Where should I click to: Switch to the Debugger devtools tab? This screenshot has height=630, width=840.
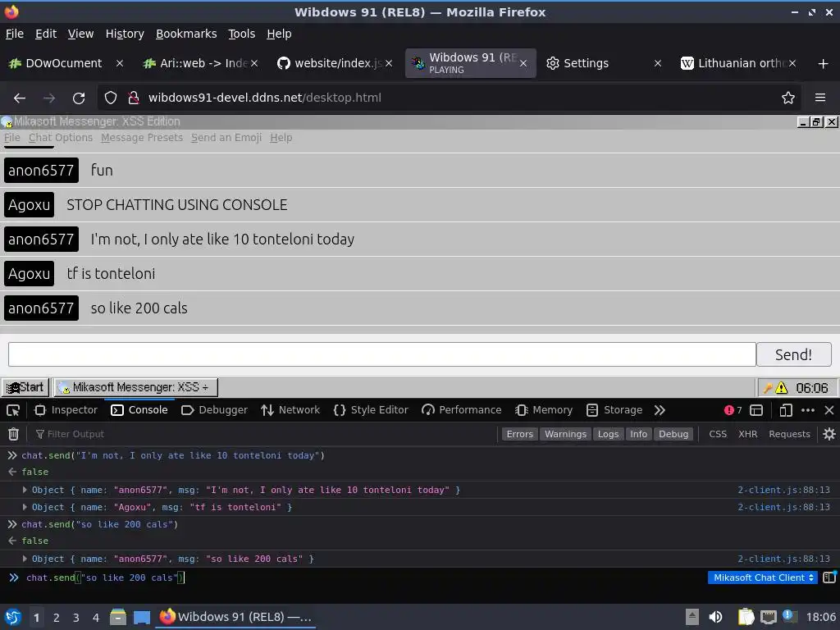[x=214, y=410]
